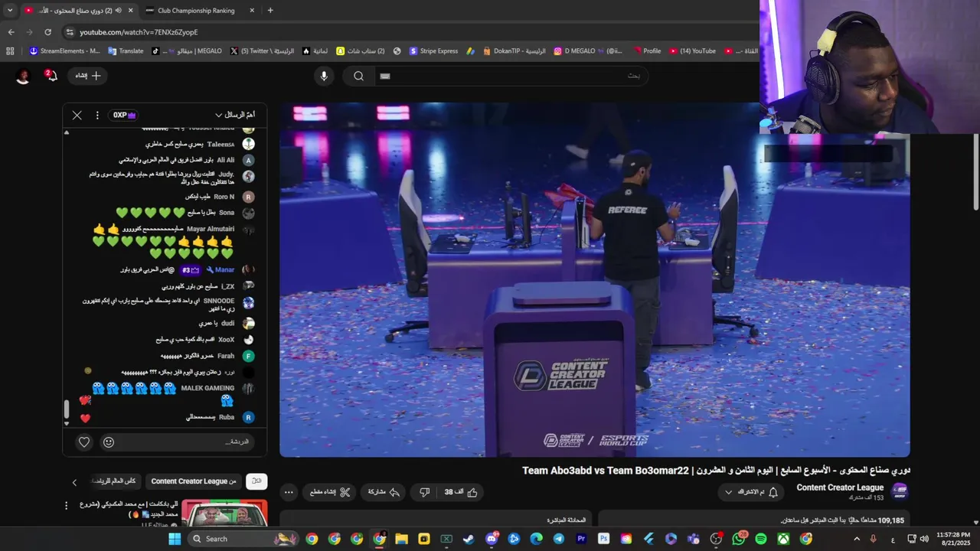Open more actions ellipsis below video
Screen dimensions: 980x551
[288, 492]
